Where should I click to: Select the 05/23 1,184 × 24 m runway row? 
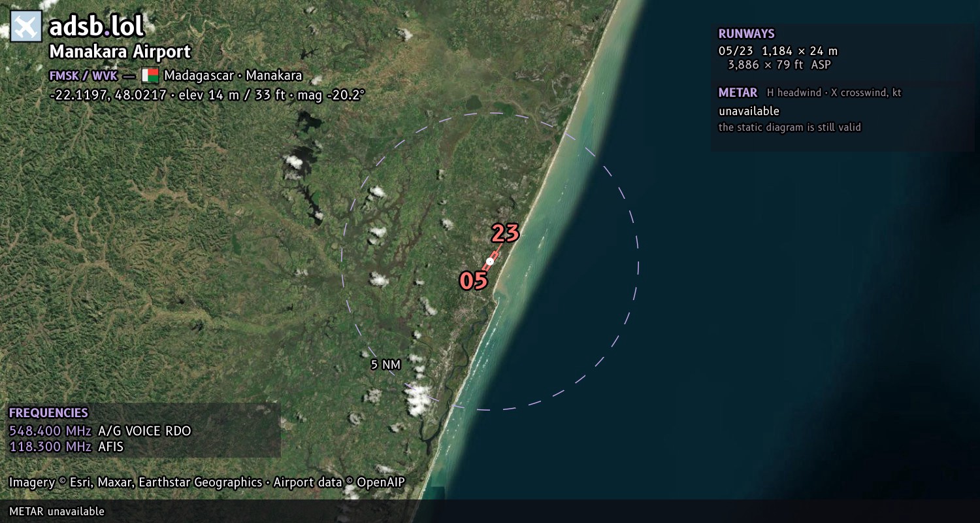[777, 51]
